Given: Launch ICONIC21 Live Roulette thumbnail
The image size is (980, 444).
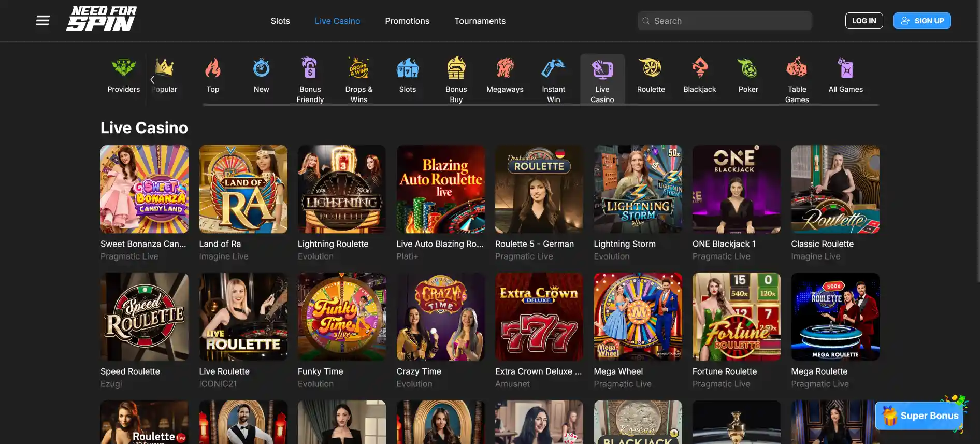Looking at the screenshot, I should [x=243, y=317].
